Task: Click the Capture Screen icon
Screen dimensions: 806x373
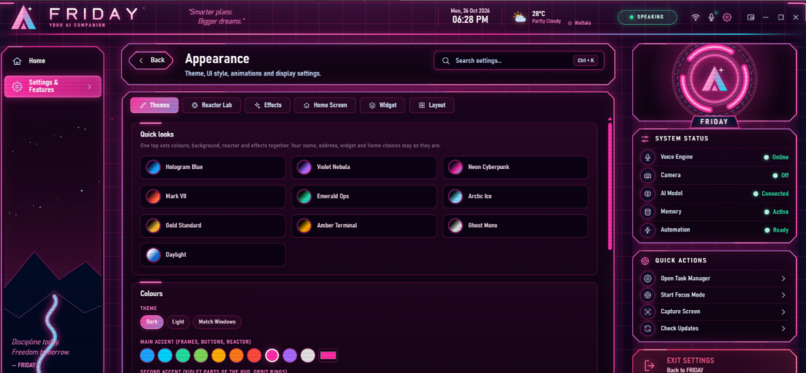Action: click(x=647, y=311)
